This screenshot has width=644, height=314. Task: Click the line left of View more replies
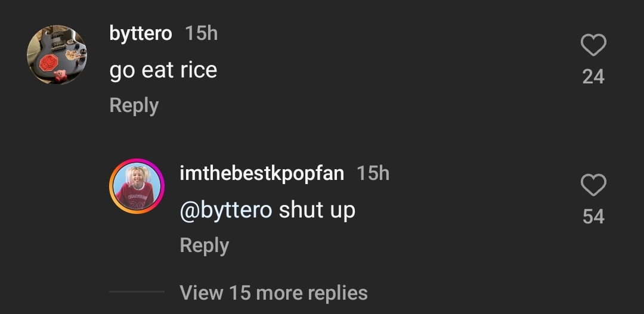pyautogui.click(x=137, y=292)
